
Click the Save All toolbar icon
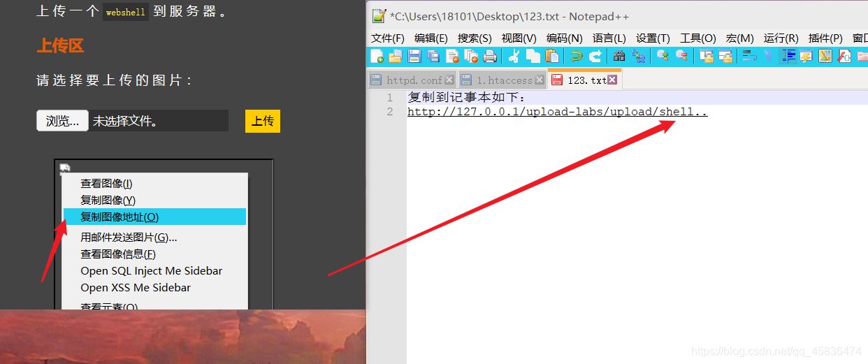pyautogui.click(x=433, y=57)
